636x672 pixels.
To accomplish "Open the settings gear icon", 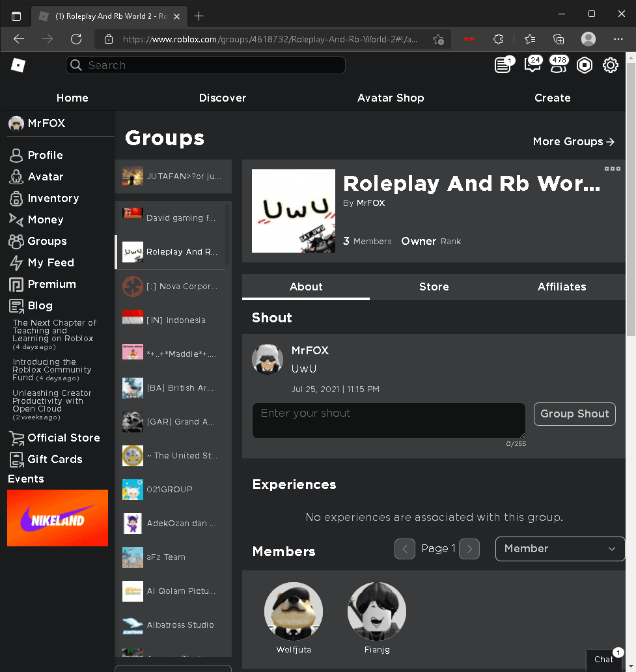I will click(610, 65).
